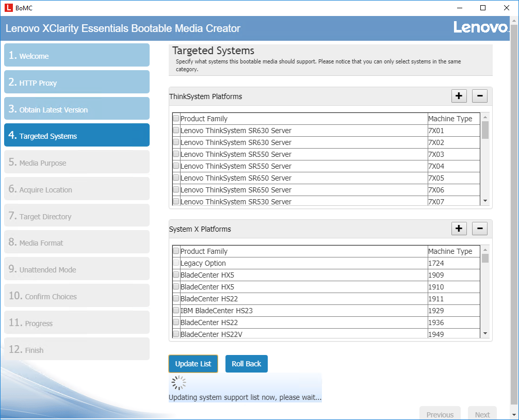Click the System X list scrollbar thumb

(x=485, y=258)
